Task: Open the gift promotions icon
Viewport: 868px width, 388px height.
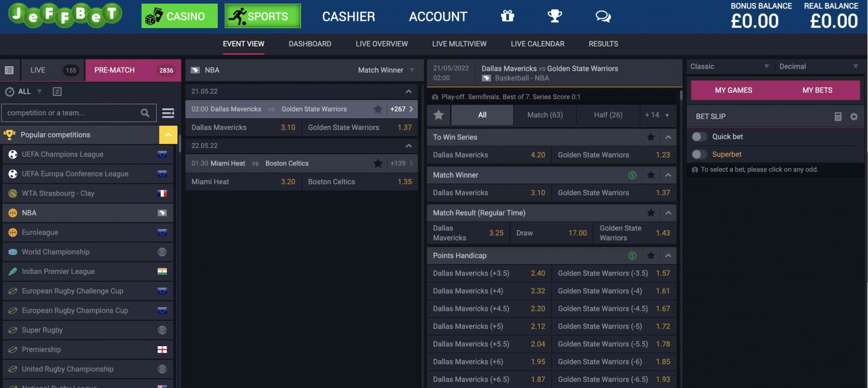Action: [507, 16]
